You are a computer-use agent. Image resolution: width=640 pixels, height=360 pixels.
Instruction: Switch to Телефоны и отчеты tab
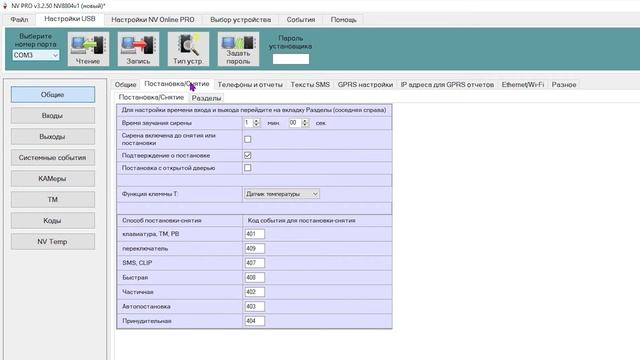[x=250, y=84]
